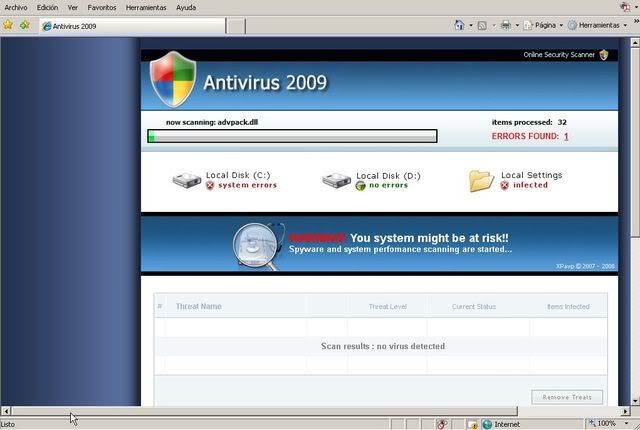The height and width of the screenshot is (430, 640).
Task: Click the security warning status bar icon
Action: click(x=473, y=425)
